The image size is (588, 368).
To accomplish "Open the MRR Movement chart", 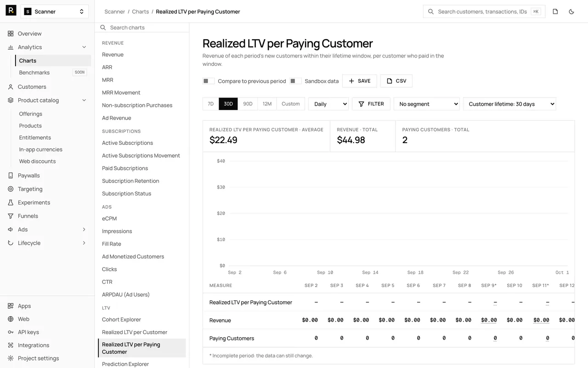I will (x=121, y=92).
